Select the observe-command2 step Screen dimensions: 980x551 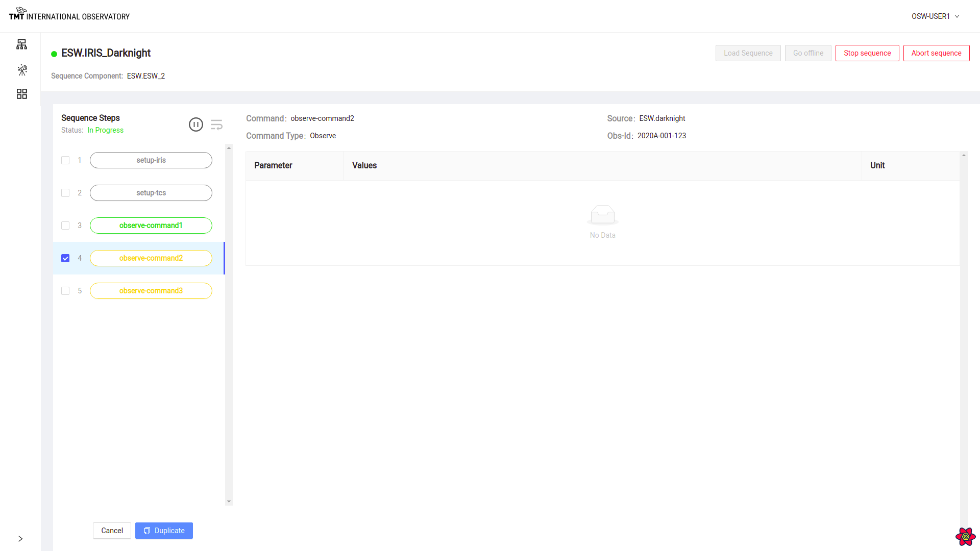[151, 258]
